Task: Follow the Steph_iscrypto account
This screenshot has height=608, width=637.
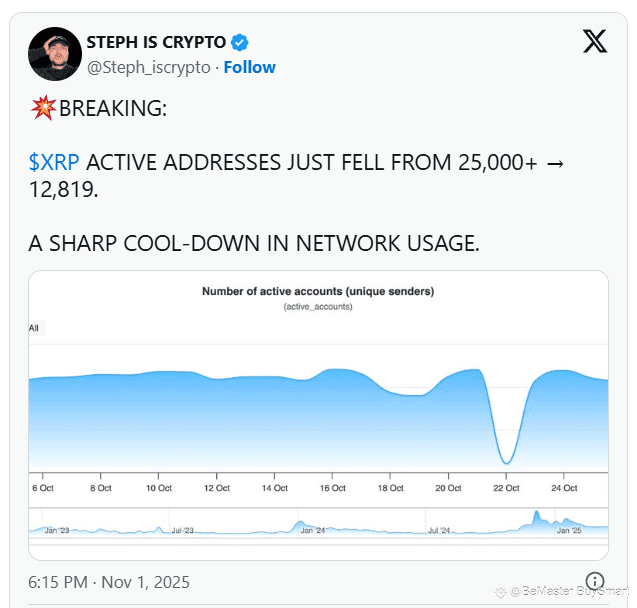Action: tap(249, 67)
